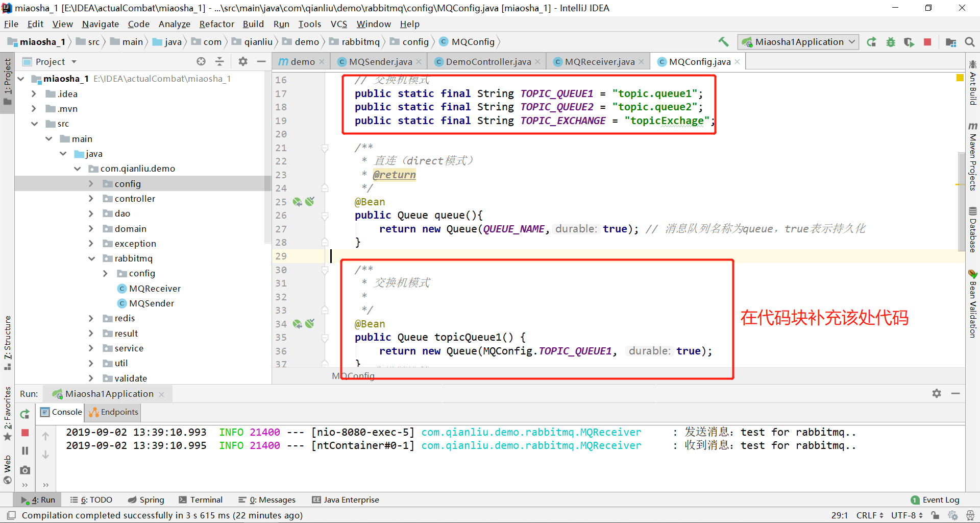980x523 pixels.
Task: Run with coverage icon in toolbar
Action: (x=909, y=42)
